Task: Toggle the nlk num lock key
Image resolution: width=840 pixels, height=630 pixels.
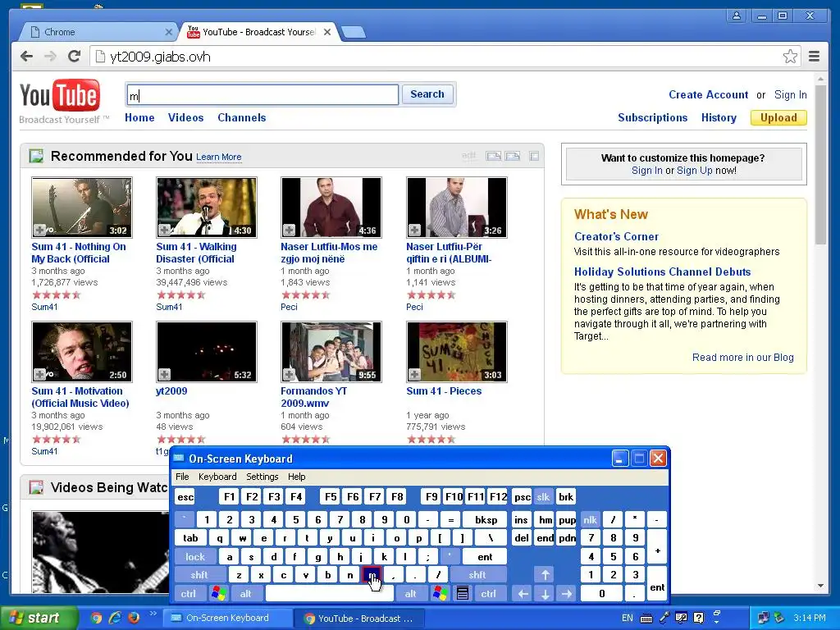Action: (590, 519)
